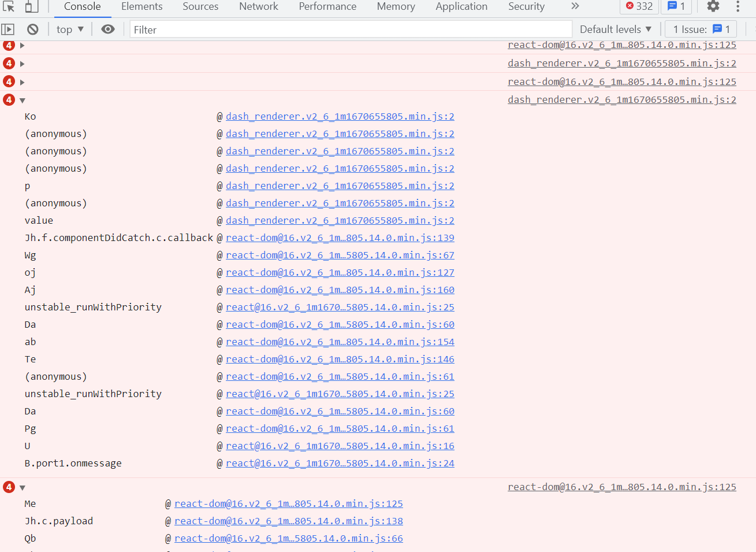Open the source link for the Te frame
Image resolution: width=756 pixels, height=552 pixels.
coord(340,360)
